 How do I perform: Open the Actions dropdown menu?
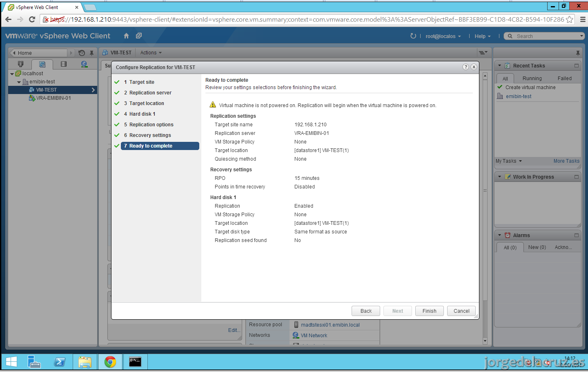point(151,53)
